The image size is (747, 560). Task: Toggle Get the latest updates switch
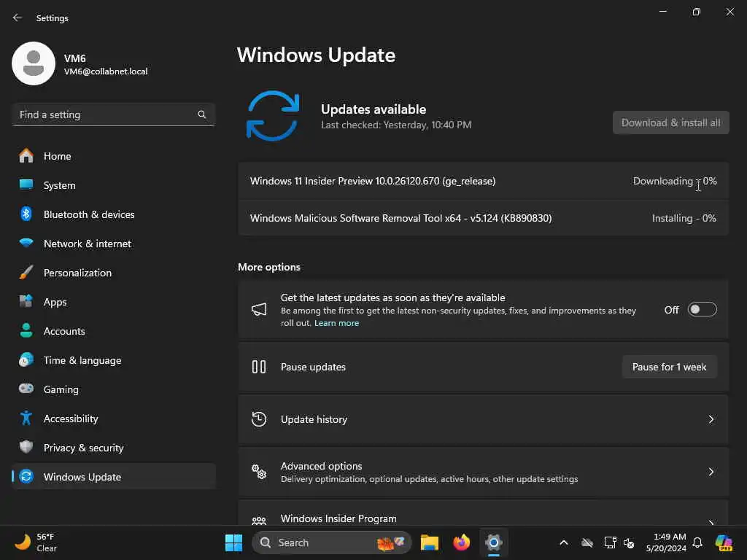[x=703, y=309]
